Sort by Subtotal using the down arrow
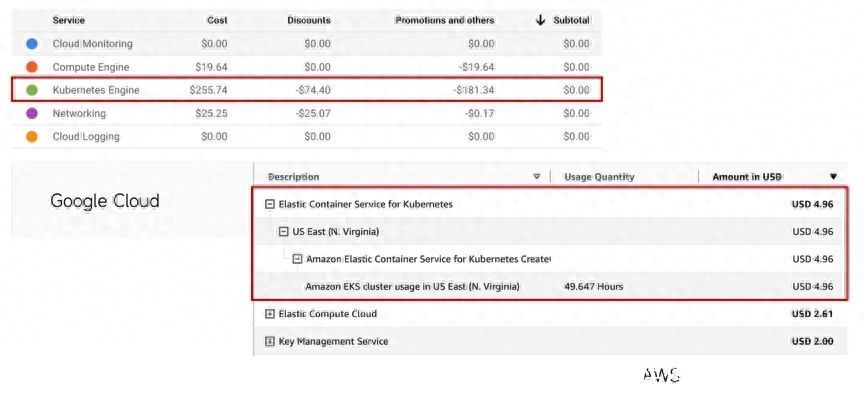Screen dimensions: 864x395 pyautogui.click(x=541, y=20)
